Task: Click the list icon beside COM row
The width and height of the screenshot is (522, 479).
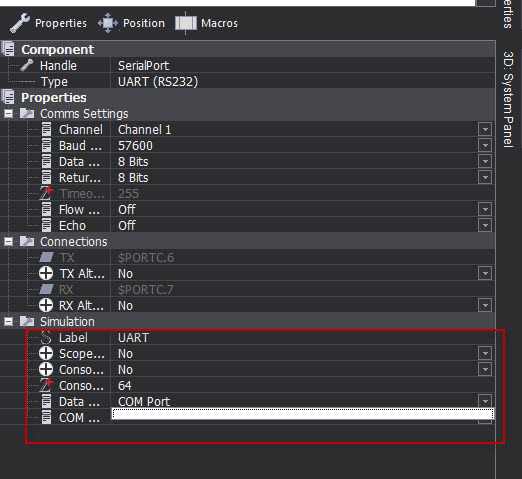Action: 46,417
